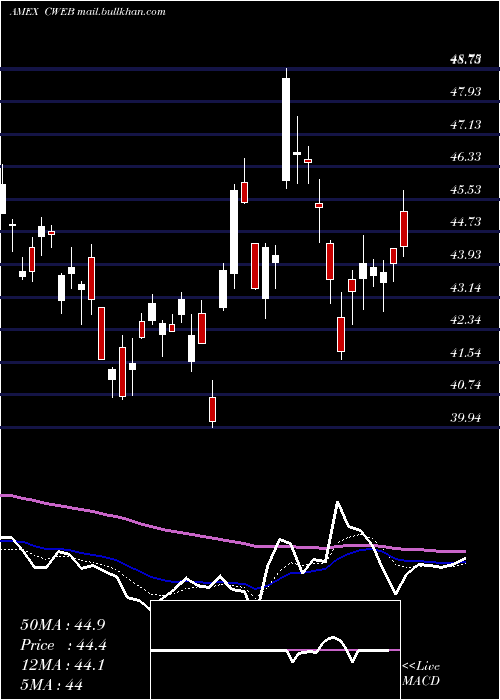The width and height of the screenshot is (500, 700).
Task: Click the '<<Live MACD' label
Action: [421, 673]
